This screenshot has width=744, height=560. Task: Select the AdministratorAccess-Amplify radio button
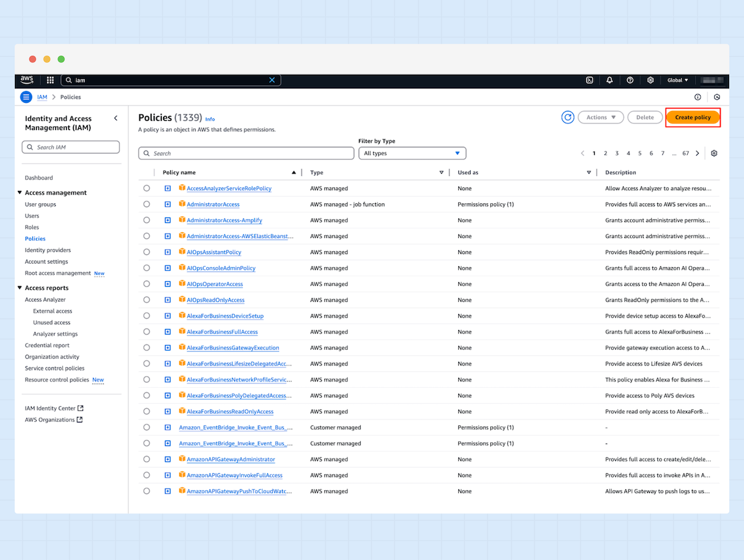click(x=146, y=220)
